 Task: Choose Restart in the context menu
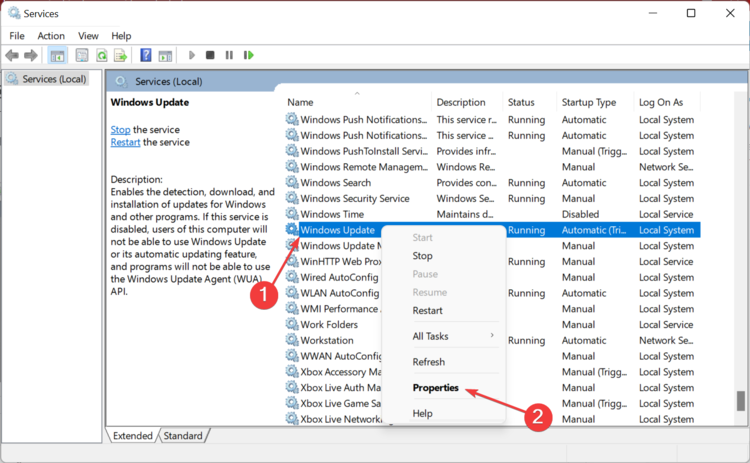point(443,310)
